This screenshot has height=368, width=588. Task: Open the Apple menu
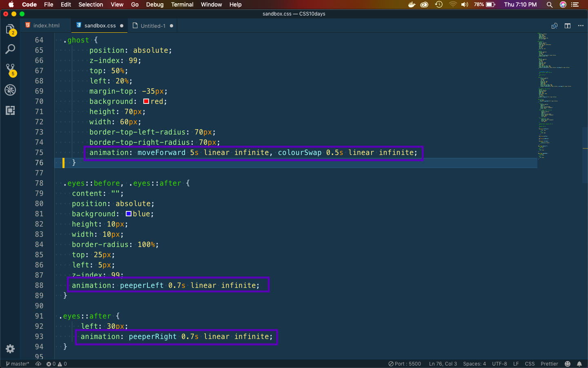click(x=11, y=4)
